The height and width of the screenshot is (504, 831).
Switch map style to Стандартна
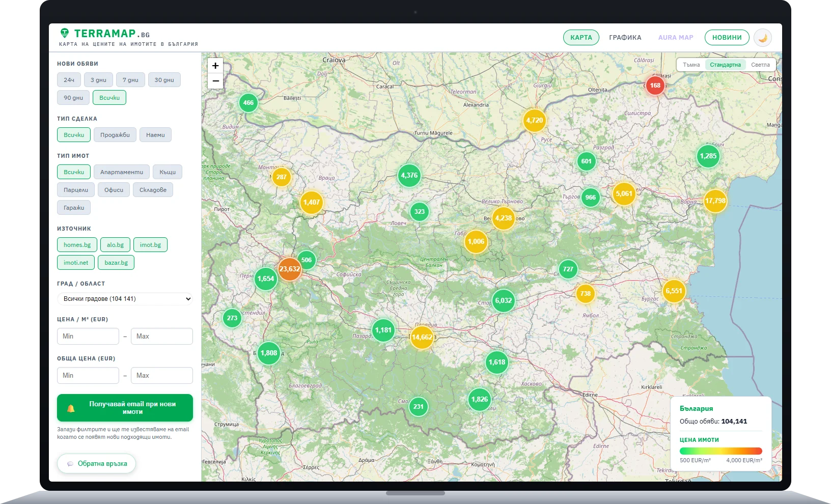point(725,65)
